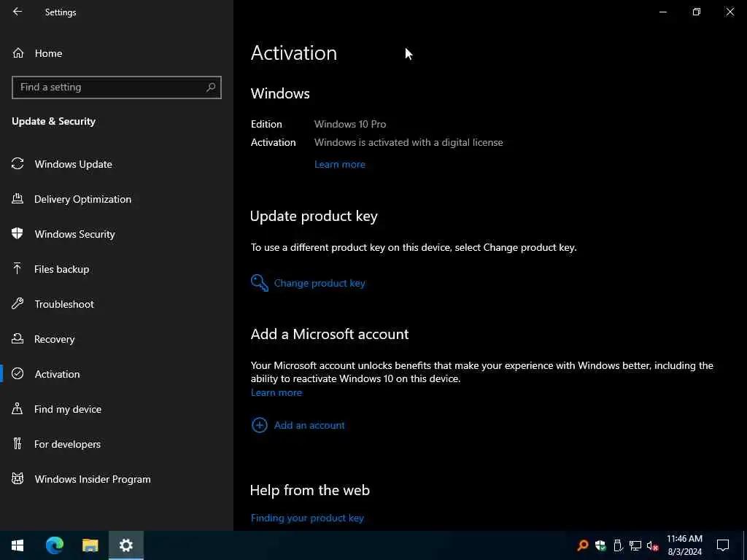Image resolution: width=747 pixels, height=560 pixels.
Task: Open the Action Center notification icon
Action: point(723,545)
